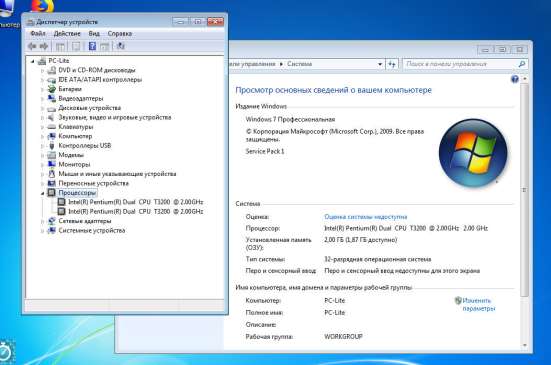Click the Мониторы icon
Image resolution: width=551 pixels, height=365 pixels.
52,164
